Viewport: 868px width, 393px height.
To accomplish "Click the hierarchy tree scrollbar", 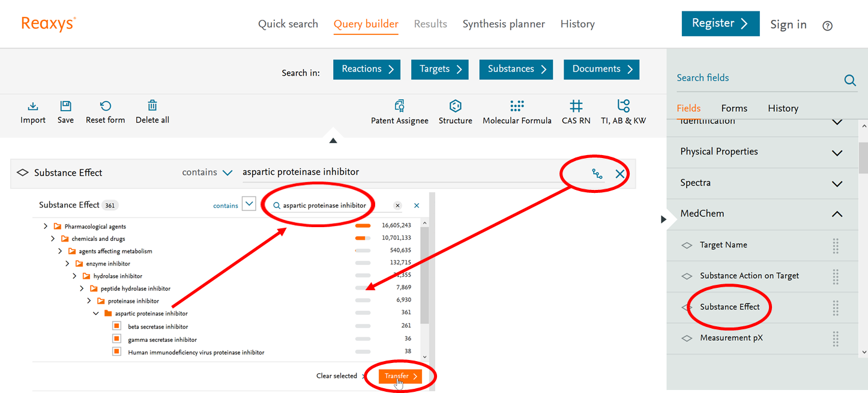I will (x=424, y=276).
